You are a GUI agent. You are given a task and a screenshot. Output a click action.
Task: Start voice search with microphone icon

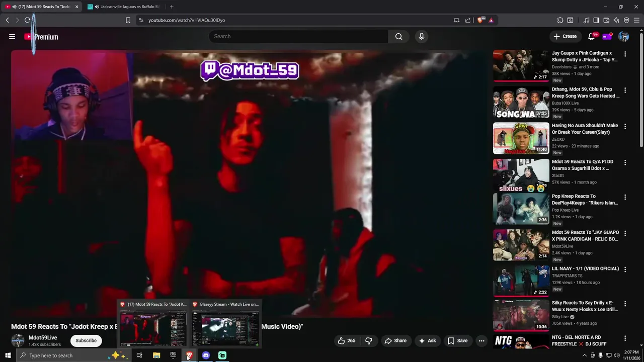pyautogui.click(x=422, y=36)
